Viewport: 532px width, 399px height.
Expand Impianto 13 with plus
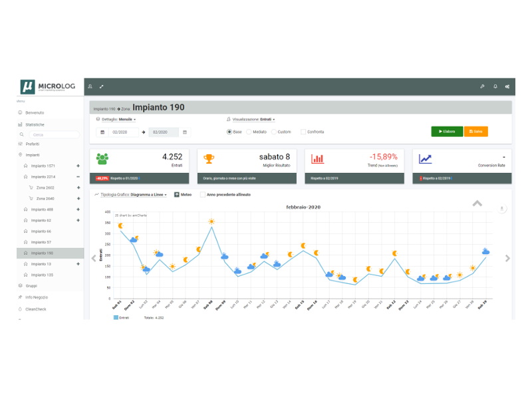[x=78, y=264]
